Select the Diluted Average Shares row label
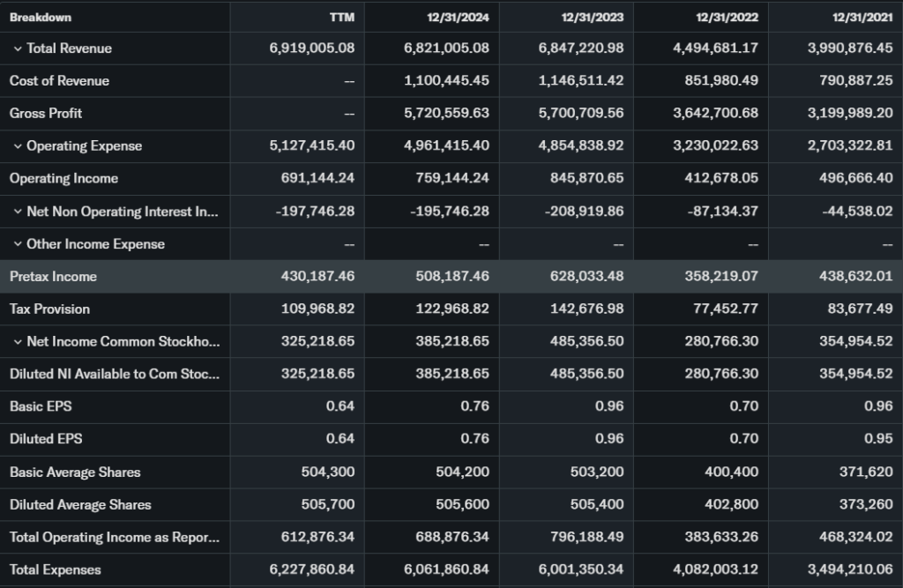The width and height of the screenshot is (903, 588). pos(80,505)
